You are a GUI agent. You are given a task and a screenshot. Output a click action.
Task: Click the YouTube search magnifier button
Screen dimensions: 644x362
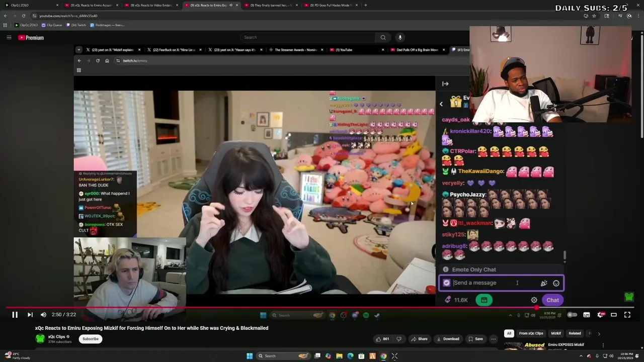[x=383, y=37]
